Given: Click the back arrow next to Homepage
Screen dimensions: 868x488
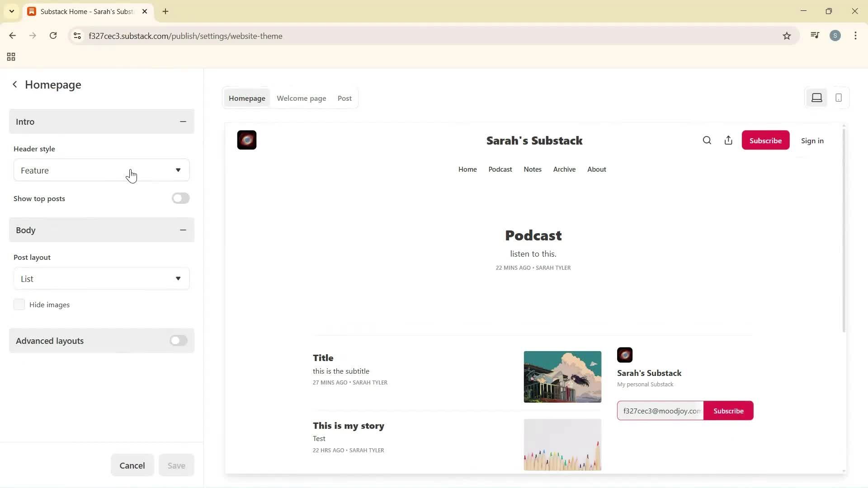Looking at the screenshot, I should tap(15, 84).
